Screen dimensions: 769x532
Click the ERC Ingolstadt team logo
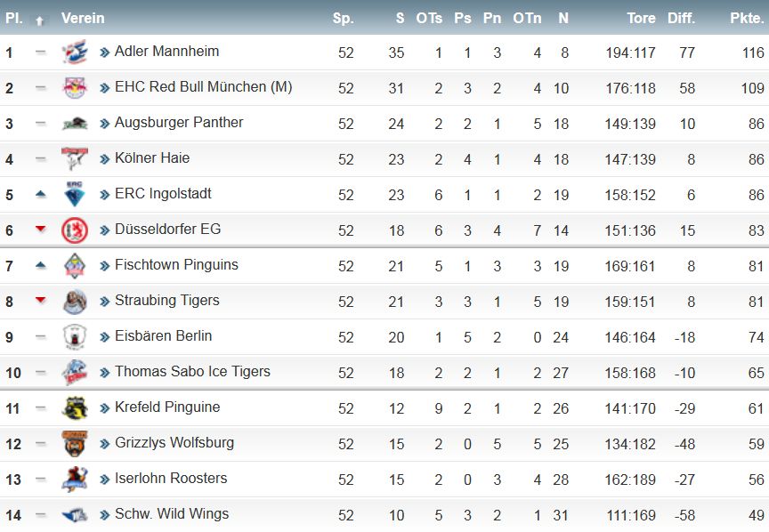(75, 194)
